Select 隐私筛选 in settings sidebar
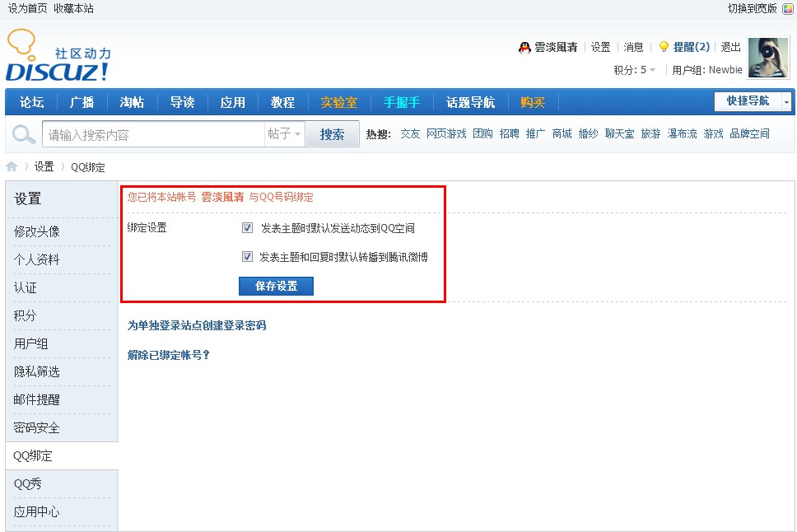The width and height of the screenshot is (797, 532). point(36,371)
